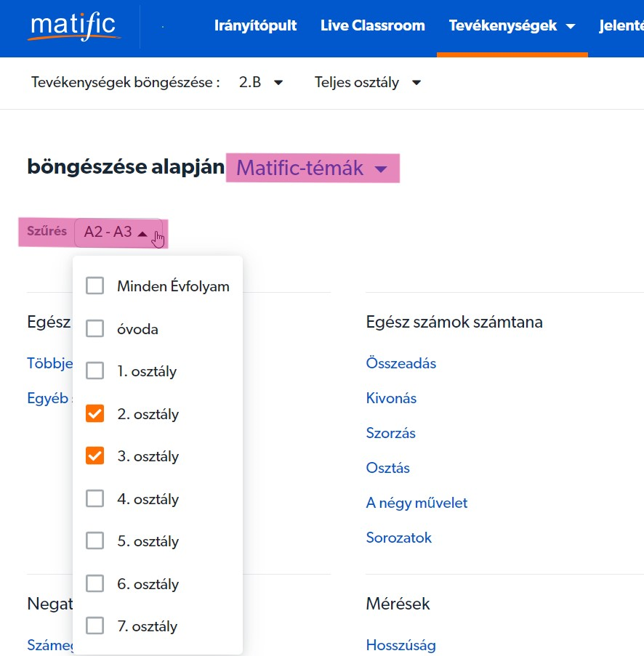The image size is (644, 656).
Task: Click the Tevékenységek böngészése label
Action: [x=126, y=82]
